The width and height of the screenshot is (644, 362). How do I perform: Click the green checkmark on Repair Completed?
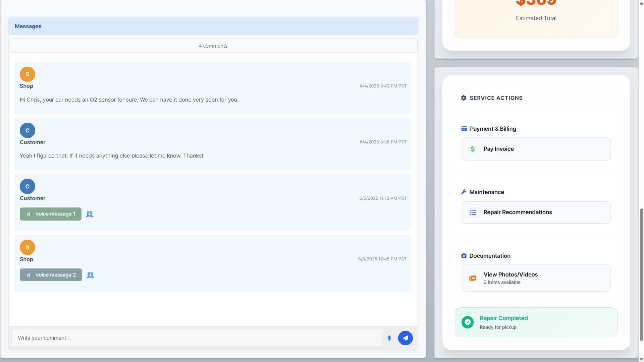click(467, 322)
